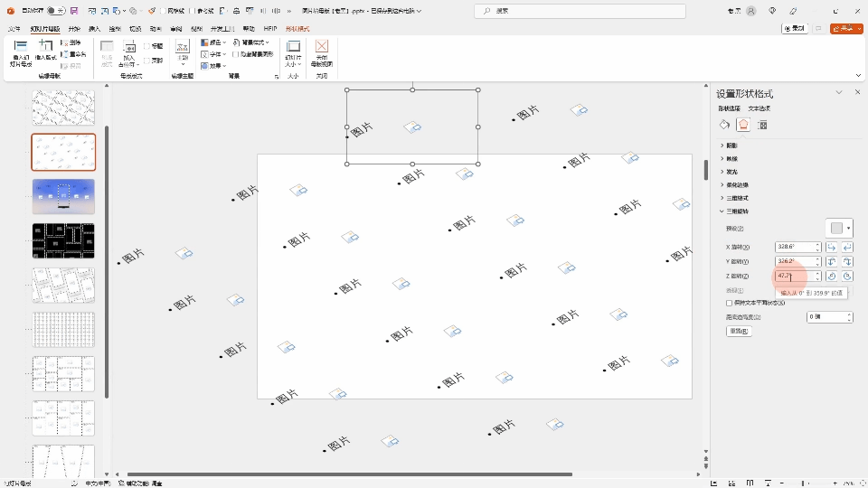Click rotate left icon for X rotation
Viewport: 868px width, 488px height.
832,247
